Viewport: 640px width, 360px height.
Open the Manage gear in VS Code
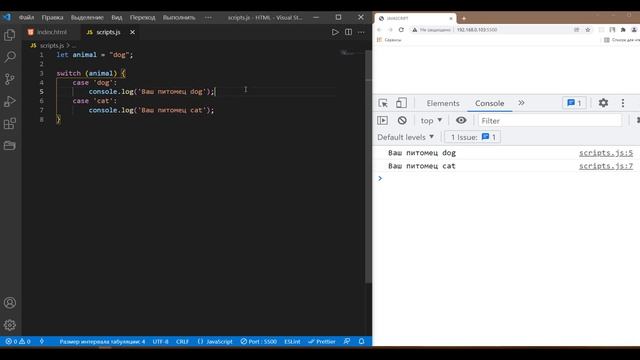point(10,325)
